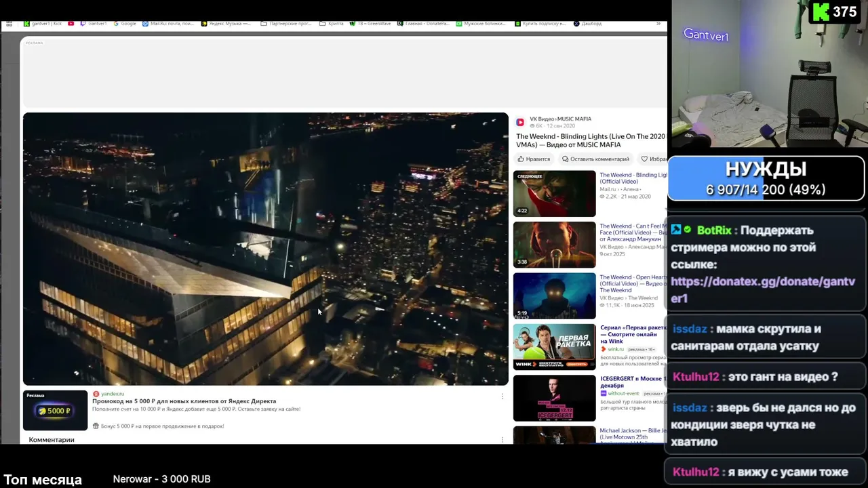Open the Первая ракетка Wink ad thumbnail
This screenshot has width=868, height=488.
[x=554, y=347]
